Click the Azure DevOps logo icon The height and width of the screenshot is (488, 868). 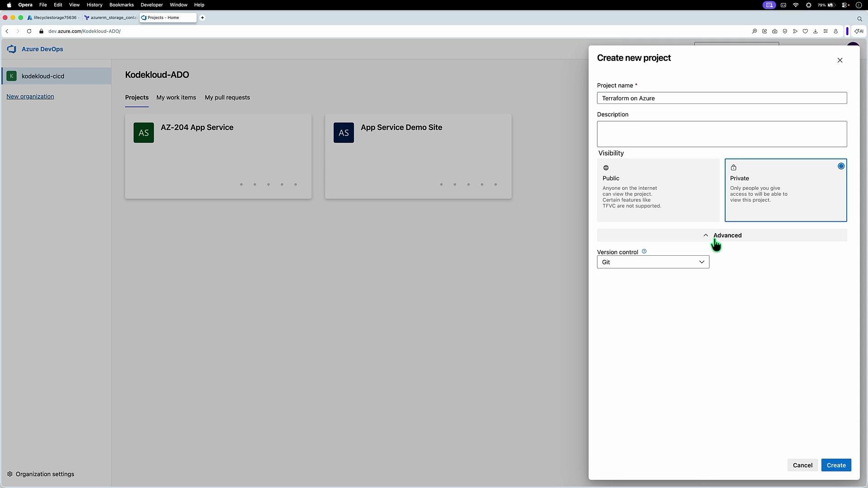(12, 49)
